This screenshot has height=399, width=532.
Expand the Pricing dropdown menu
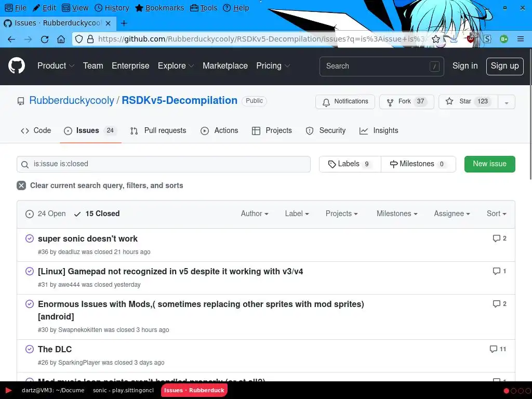[273, 66]
